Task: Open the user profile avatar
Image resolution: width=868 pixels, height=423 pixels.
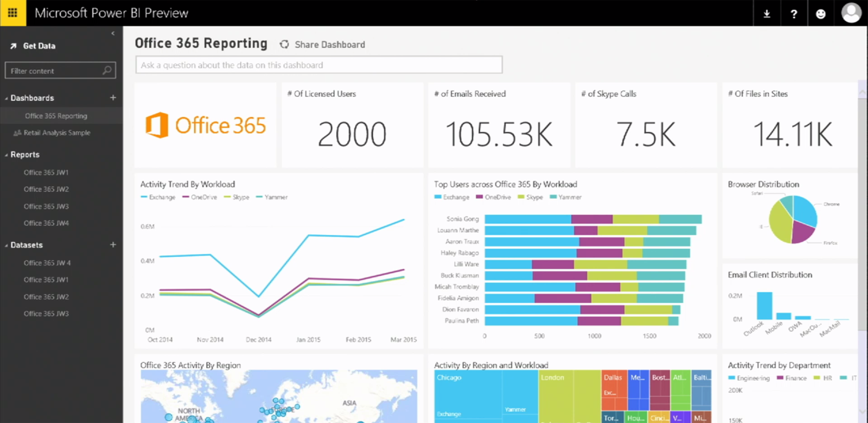Action: coord(851,13)
